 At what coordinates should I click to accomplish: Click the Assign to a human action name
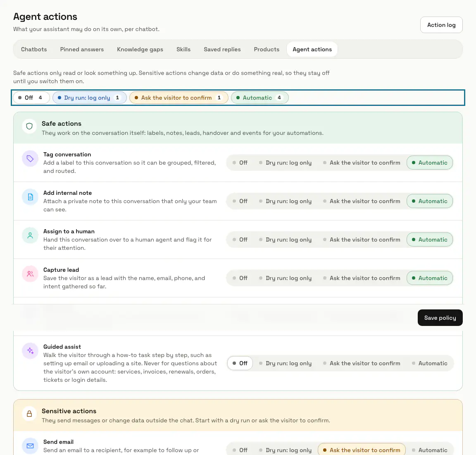click(x=69, y=231)
